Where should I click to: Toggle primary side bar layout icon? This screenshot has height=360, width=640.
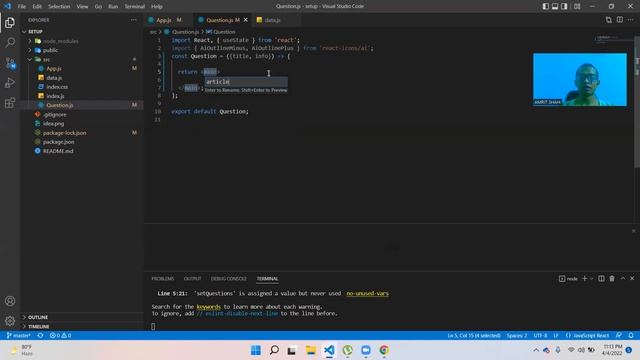(x=546, y=6)
